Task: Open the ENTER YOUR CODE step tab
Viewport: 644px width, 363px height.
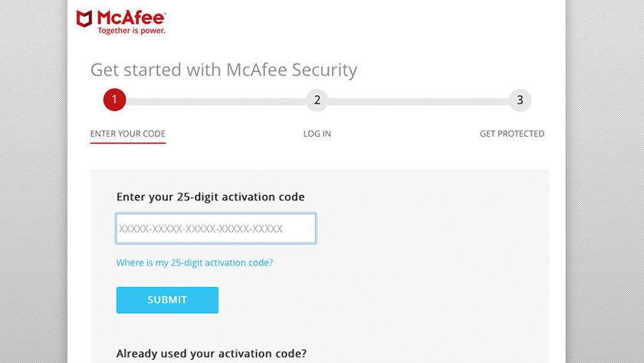Action: click(128, 134)
